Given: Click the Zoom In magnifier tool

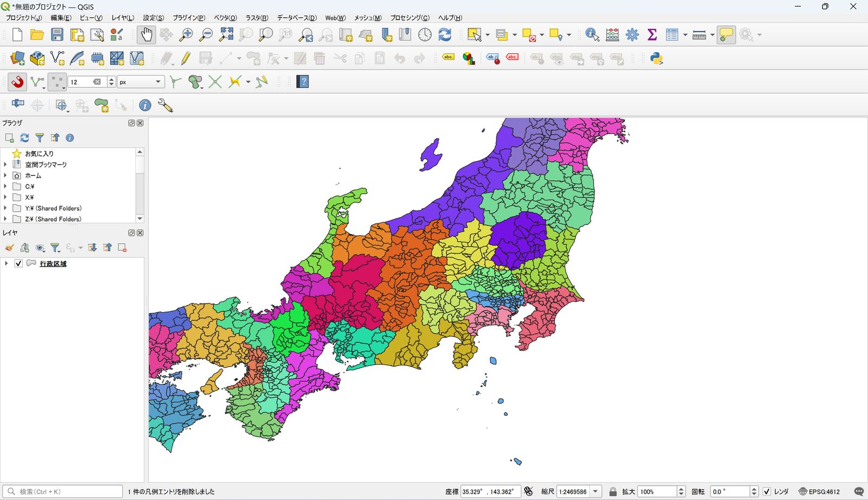Looking at the screenshot, I should (186, 35).
